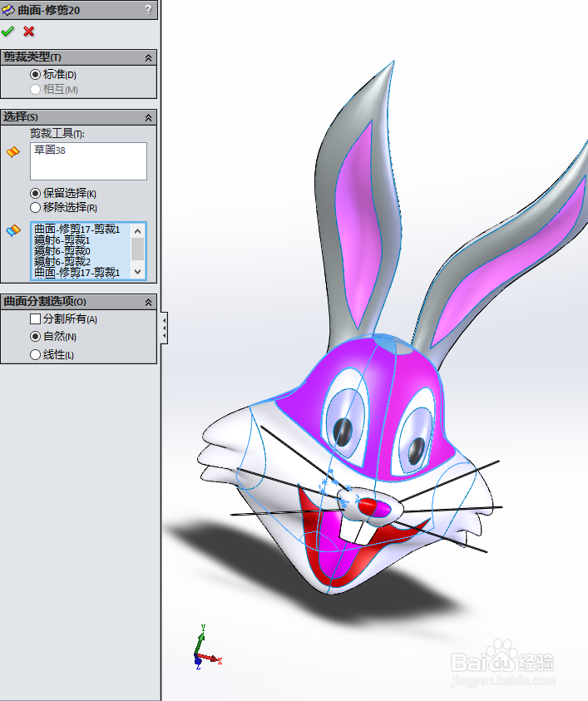Click the trim tool selection icon
Image resolution: width=588 pixels, height=701 pixels.
pyautogui.click(x=13, y=152)
